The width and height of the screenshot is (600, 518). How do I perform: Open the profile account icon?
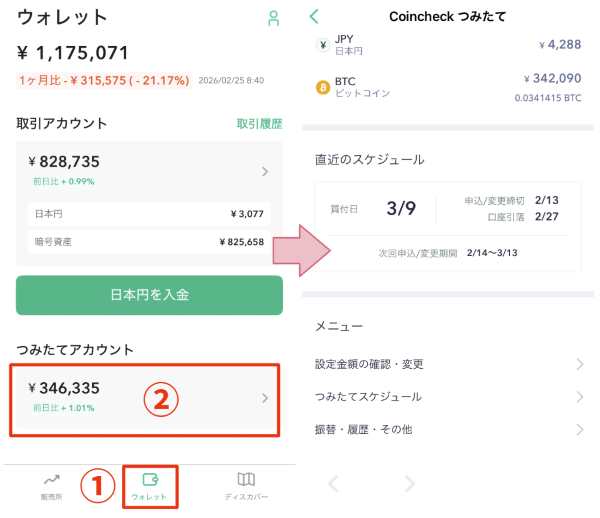tap(273, 18)
